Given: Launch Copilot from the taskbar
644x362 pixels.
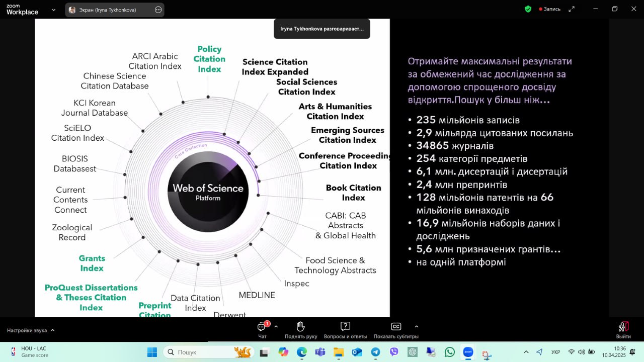Looking at the screenshot, I should pyautogui.click(x=283, y=352).
